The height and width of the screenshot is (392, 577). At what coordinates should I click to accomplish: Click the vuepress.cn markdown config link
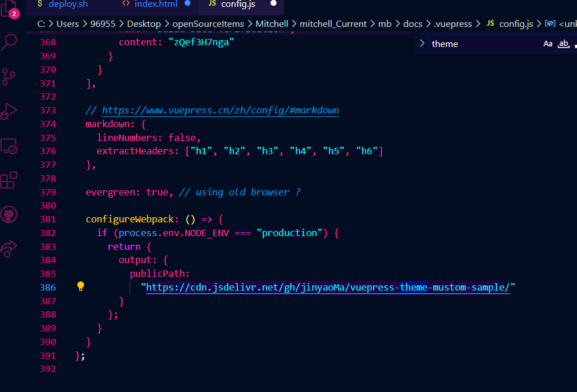221,110
